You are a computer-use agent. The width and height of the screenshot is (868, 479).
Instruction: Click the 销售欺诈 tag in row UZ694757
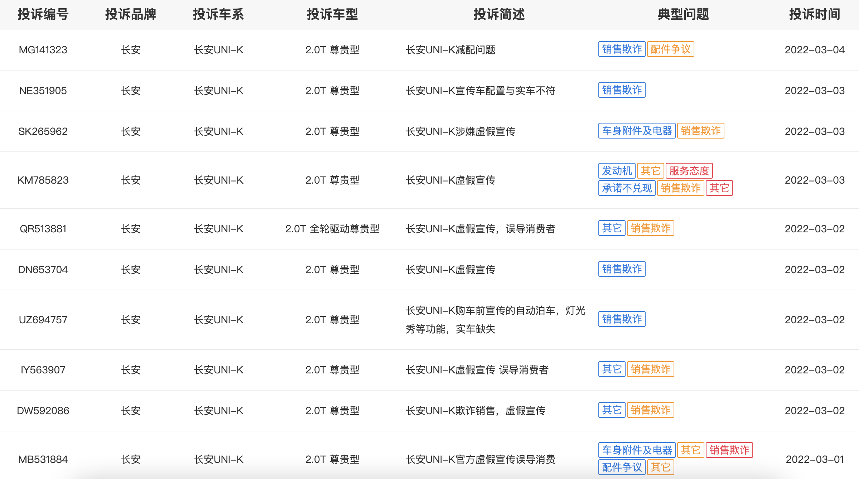622,319
